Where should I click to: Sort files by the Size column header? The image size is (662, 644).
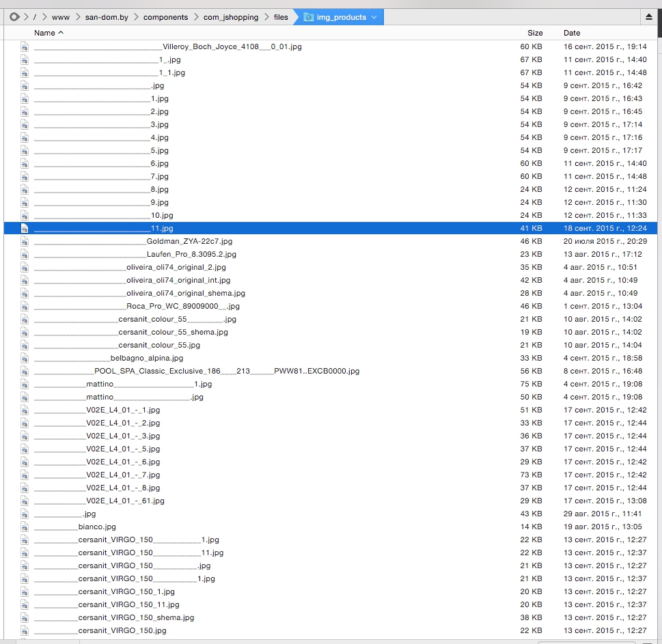[534, 33]
